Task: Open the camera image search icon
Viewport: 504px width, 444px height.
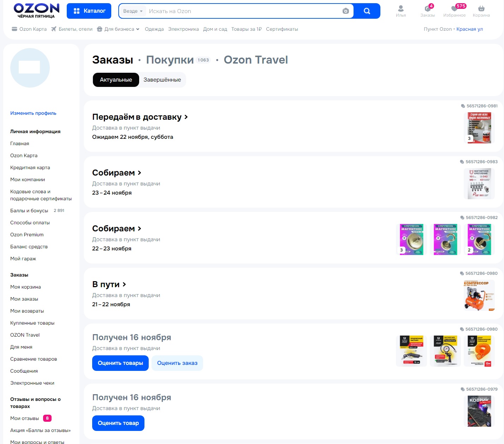Action: [346, 11]
